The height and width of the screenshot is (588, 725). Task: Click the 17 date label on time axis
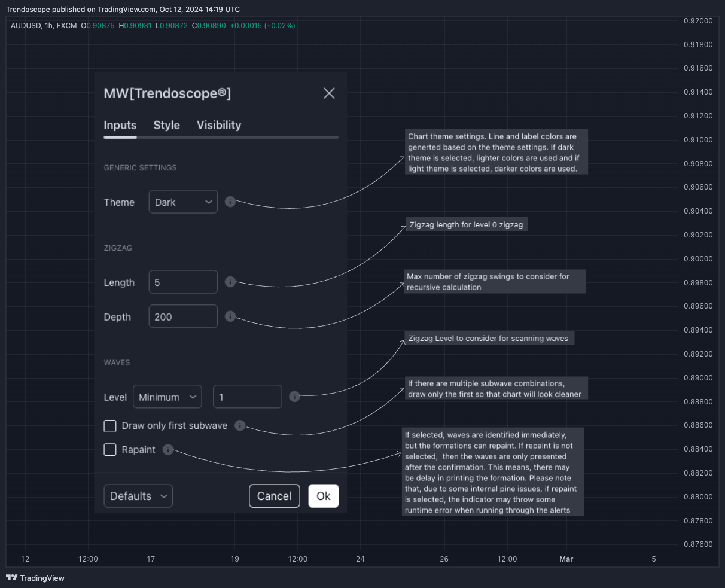[151, 559]
